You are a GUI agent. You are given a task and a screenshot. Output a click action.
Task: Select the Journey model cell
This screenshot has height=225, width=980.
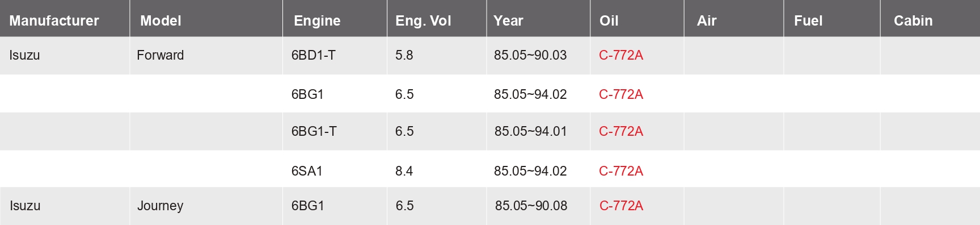tap(160, 206)
